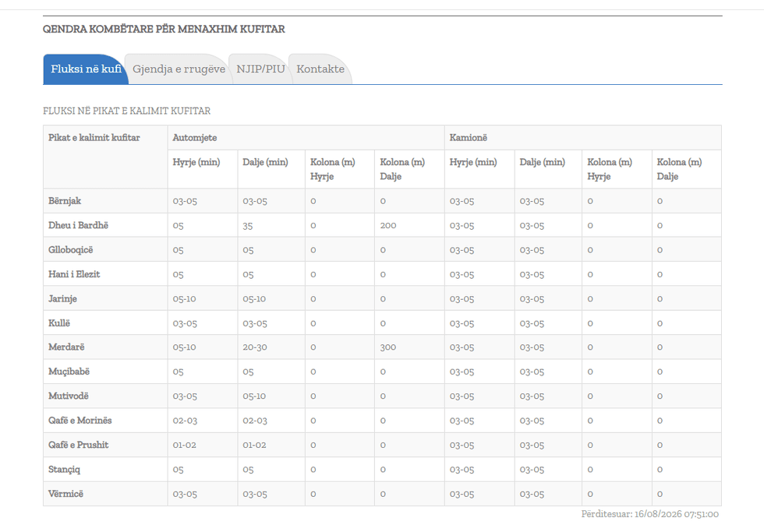The height and width of the screenshot is (532, 764).
Task: Click the 200 column value for Dheu i Bardhë
Action: coord(388,225)
